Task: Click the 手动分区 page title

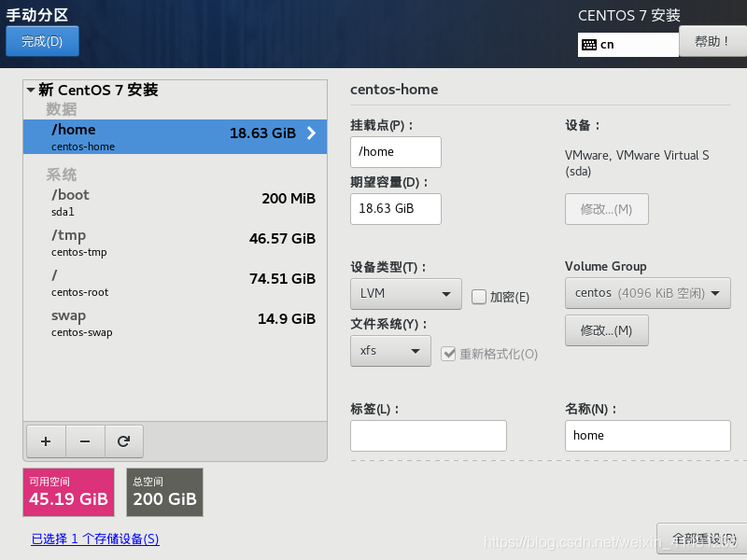Action: click(x=37, y=15)
